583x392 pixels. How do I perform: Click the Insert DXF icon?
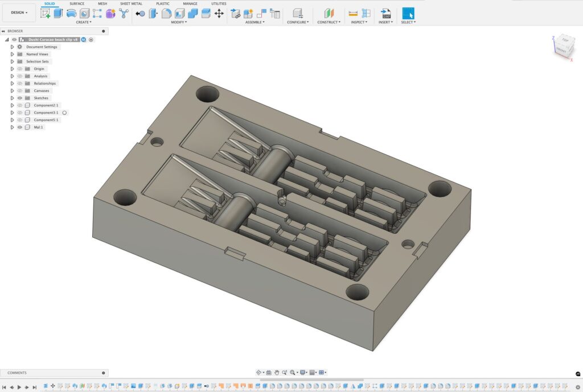[x=386, y=14]
